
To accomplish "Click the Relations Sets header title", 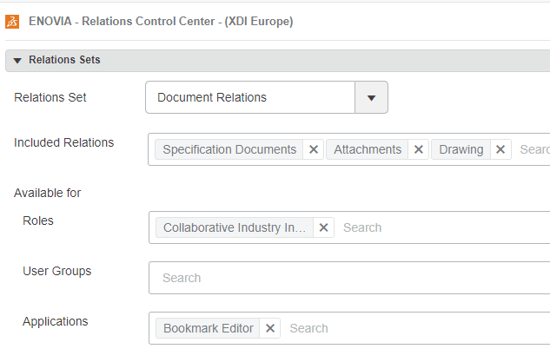I will pyautogui.click(x=65, y=60).
